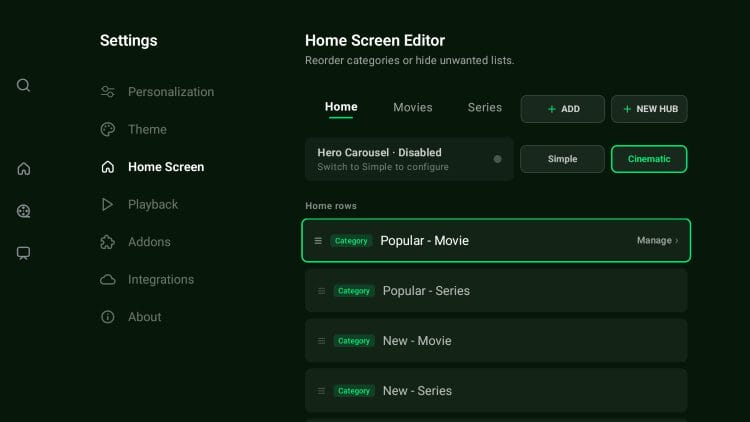Open Series via TV screen rail icon
This screenshot has width=750, height=422.
(x=23, y=253)
